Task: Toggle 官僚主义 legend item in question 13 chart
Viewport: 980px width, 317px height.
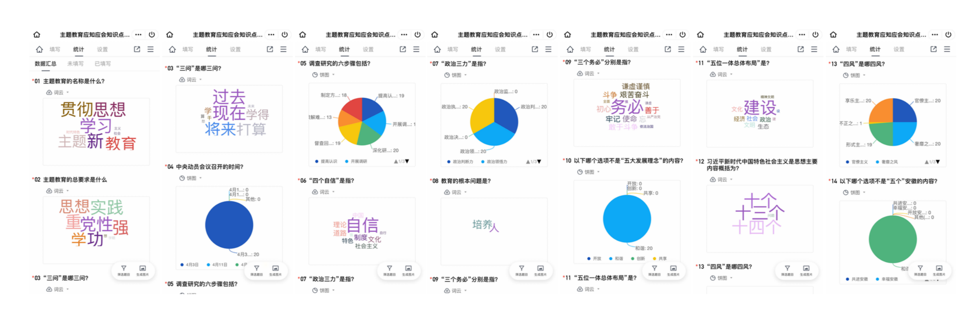Action: point(857,162)
